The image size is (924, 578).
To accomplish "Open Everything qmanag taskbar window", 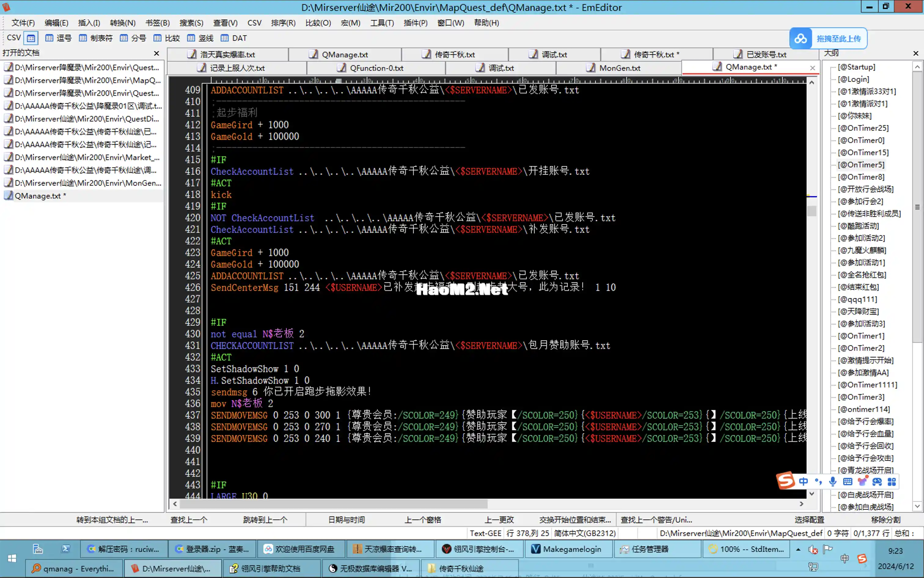I will pos(74,569).
